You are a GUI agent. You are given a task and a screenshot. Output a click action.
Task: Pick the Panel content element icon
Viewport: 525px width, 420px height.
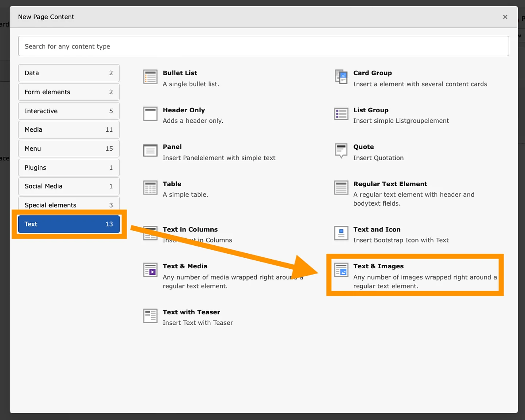point(150,151)
